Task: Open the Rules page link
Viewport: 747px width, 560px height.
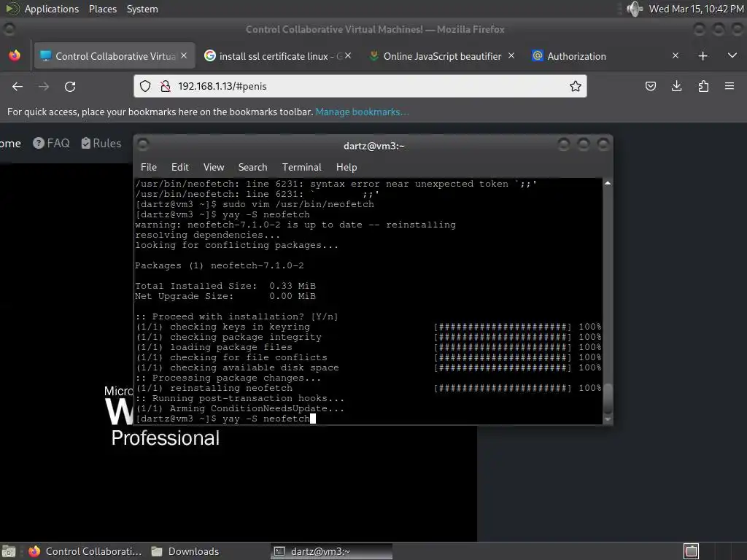Action: tap(101, 144)
